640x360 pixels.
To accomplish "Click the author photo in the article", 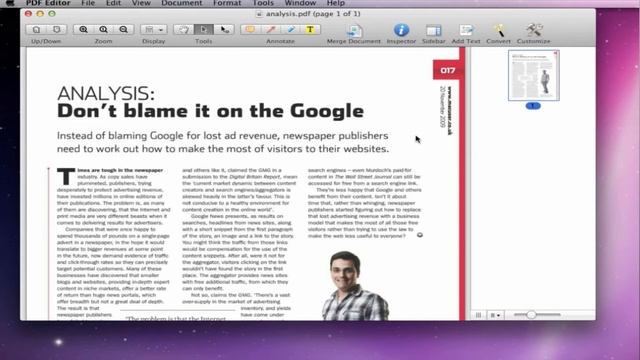I will pos(355,286).
